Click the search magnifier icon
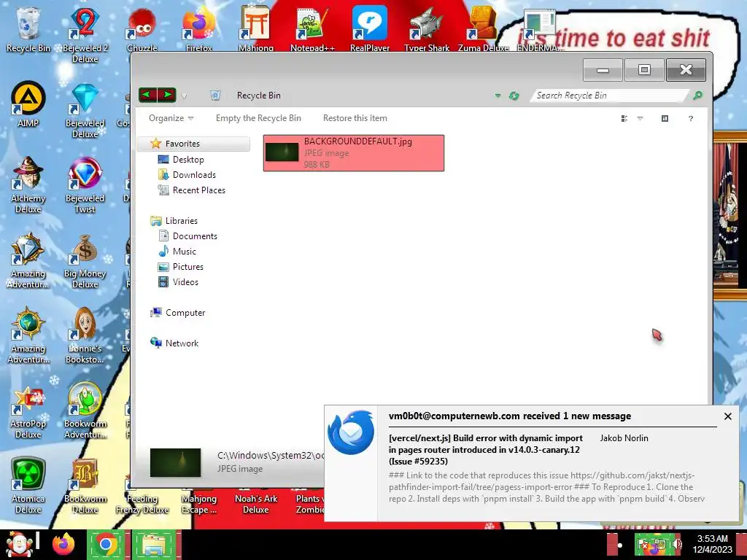Viewport: 747px width, 560px height. [x=697, y=96]
